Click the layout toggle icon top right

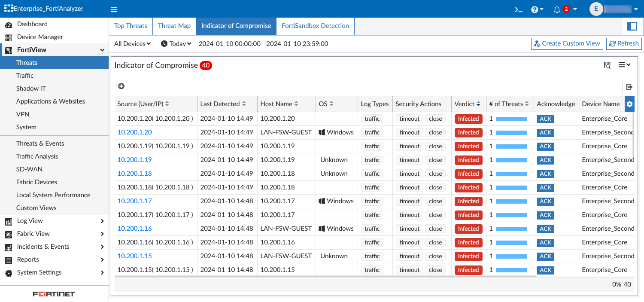632,26
